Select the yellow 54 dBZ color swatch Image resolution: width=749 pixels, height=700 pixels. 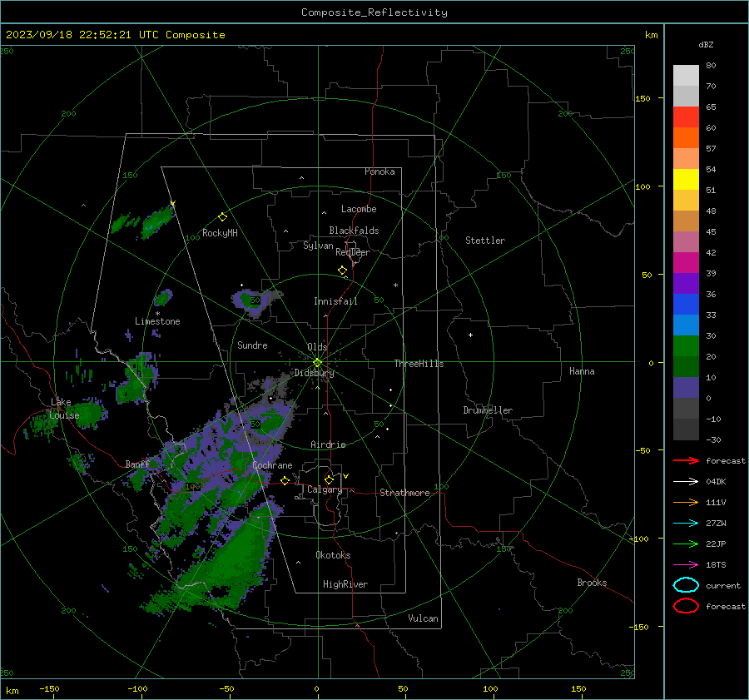(x=686, y=179)
